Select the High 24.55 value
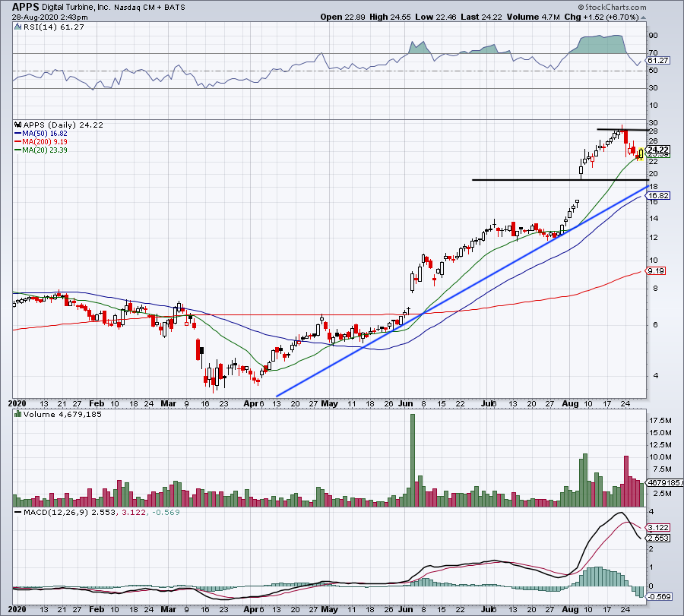Image resolution: width=684 pixels, height=616 pixels. click(390, 17)
